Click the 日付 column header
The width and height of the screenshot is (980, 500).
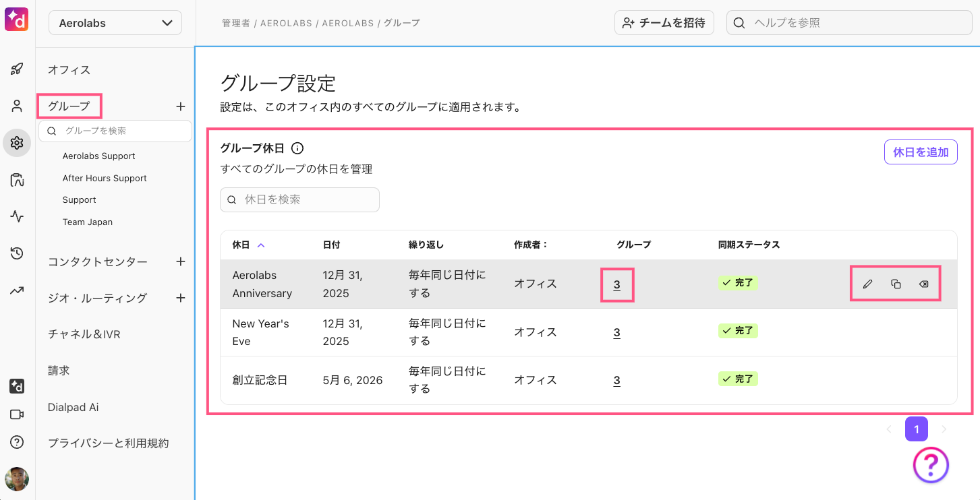[332, 245]
